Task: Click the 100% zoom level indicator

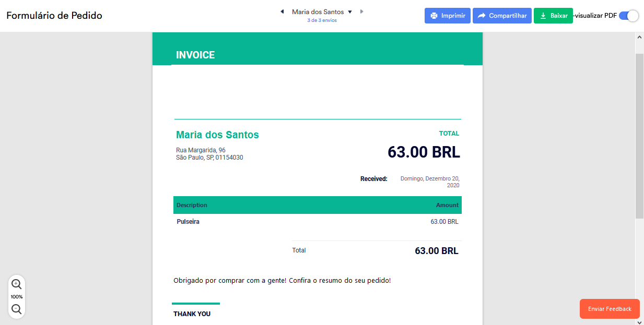Action: (17, 297)
